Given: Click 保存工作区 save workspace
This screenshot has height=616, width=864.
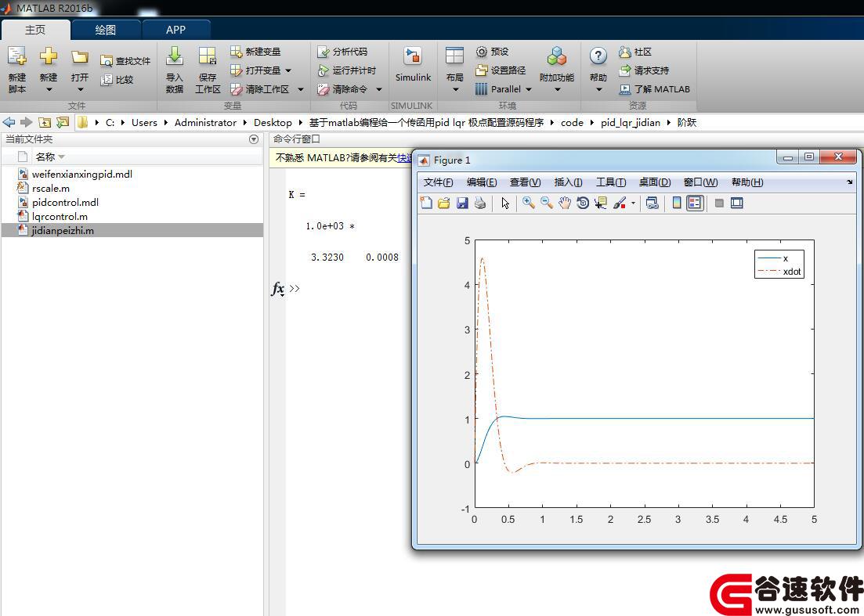Looking at the screenshot, I should [208, 70].
